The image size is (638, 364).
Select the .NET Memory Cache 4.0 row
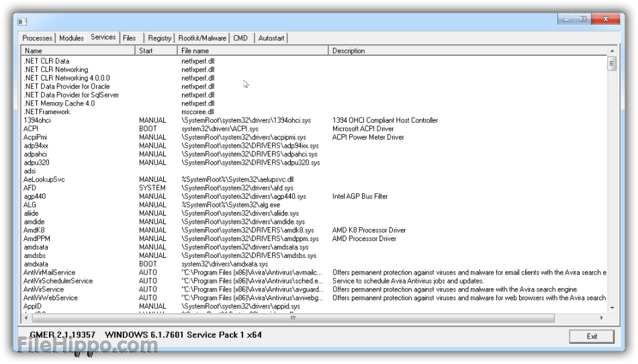pyautogui.click(x=314, y=103)
